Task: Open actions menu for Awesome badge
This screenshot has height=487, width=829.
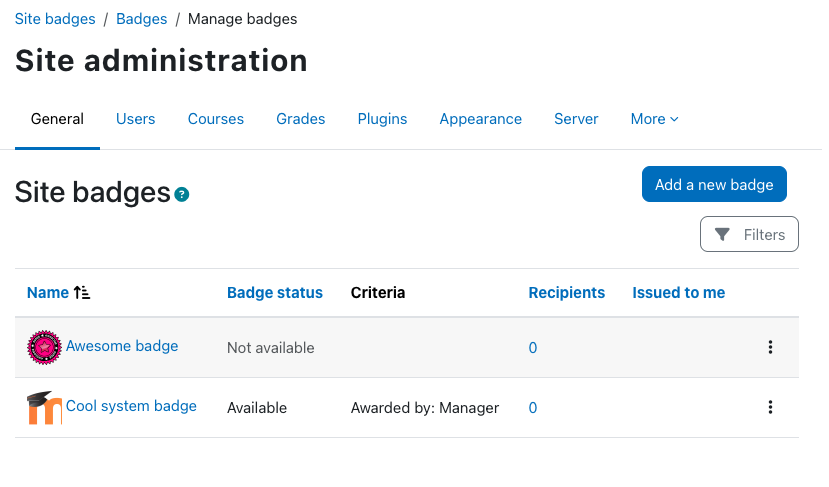Action: coord(770,347)
